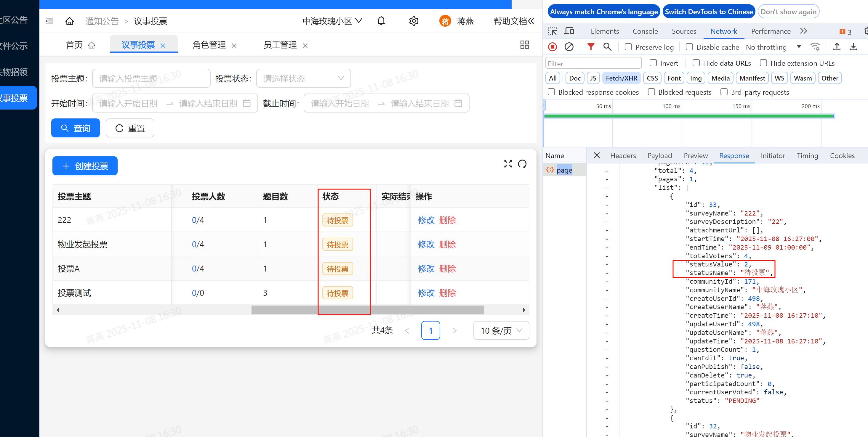Enable the Preserve log checkbox
The width and height of the screenshot is (868, 437).
click(x=628, y=47)
